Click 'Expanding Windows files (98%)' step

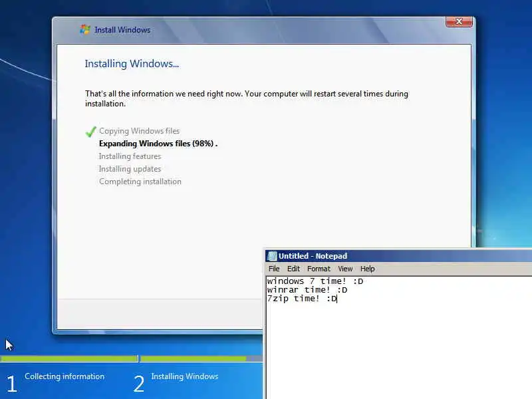point(158,144)
